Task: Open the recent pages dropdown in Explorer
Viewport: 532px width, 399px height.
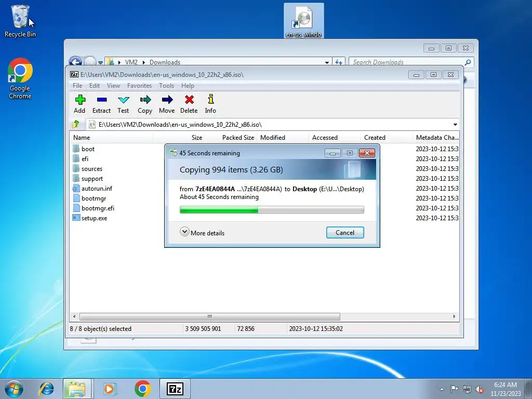Action: click(x=100, y=62)
